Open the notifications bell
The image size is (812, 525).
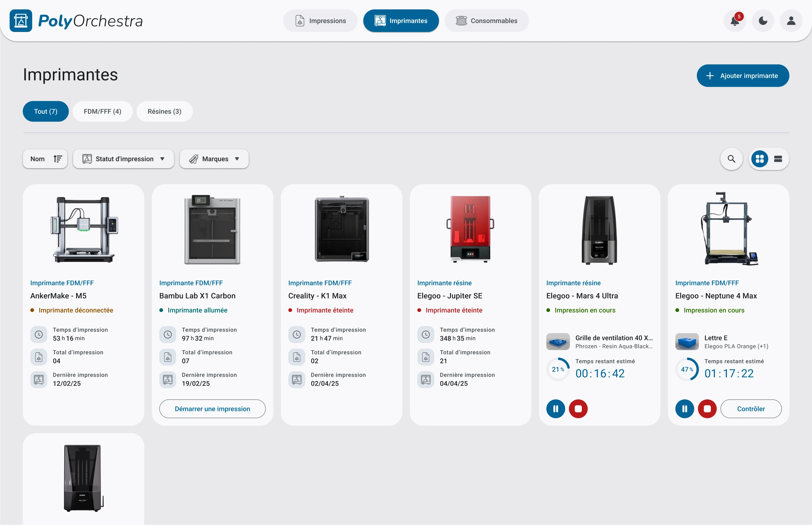(x=735, y=21)
